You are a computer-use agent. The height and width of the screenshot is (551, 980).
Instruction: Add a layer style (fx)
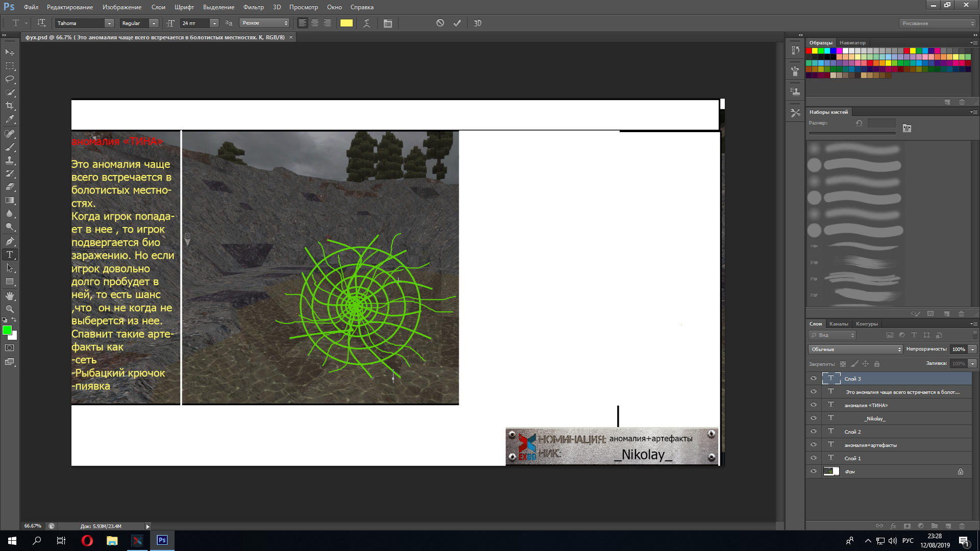[893, 526]
